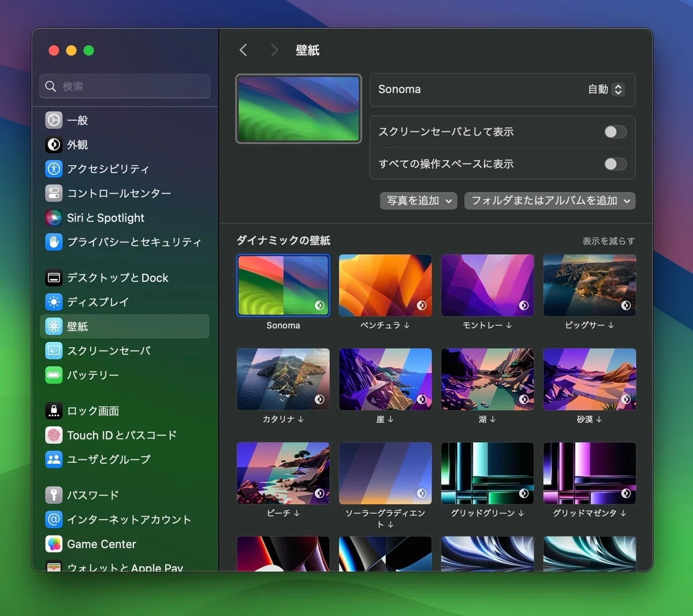693x616 pixels.
Task: Select ピーチ wallpaper thumbnail
Action: pyautogui.click(x=283, y=473)
